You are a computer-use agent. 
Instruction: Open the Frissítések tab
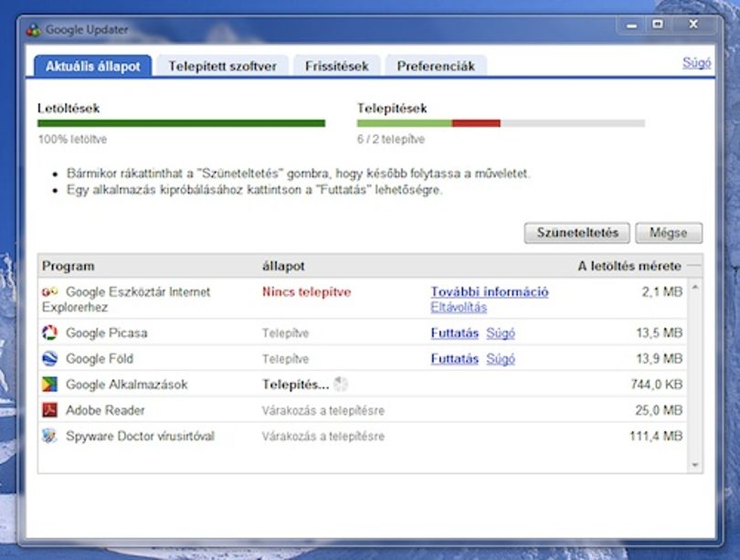pyautogui.click(x=336, y=66)
